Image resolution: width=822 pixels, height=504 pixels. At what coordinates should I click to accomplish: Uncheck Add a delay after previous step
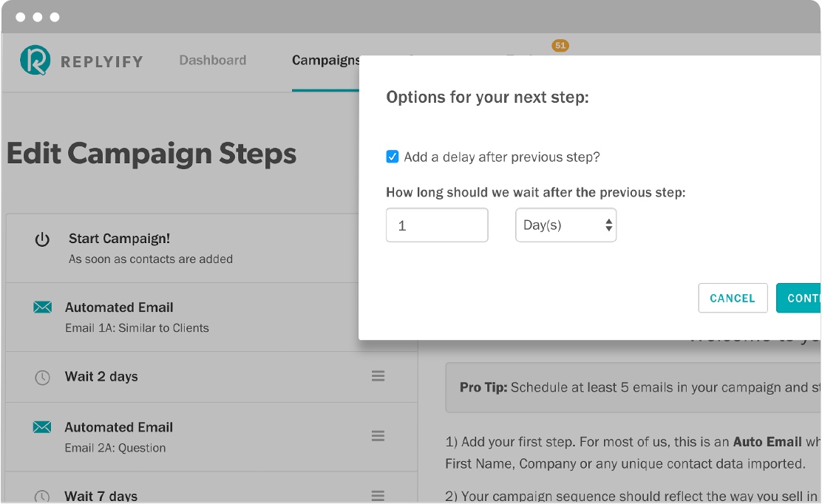tap(392, 157)
